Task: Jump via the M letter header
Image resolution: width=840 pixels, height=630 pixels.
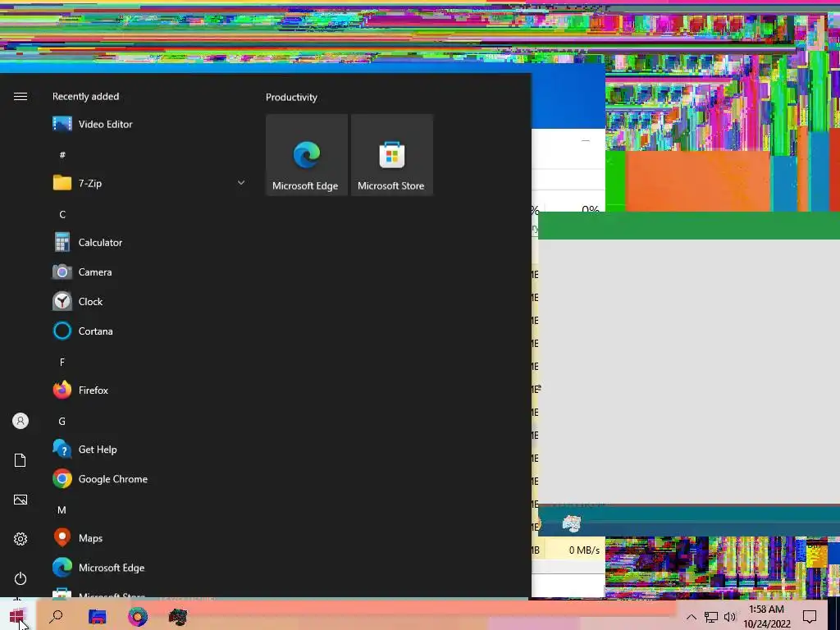Action: (62, 510)
